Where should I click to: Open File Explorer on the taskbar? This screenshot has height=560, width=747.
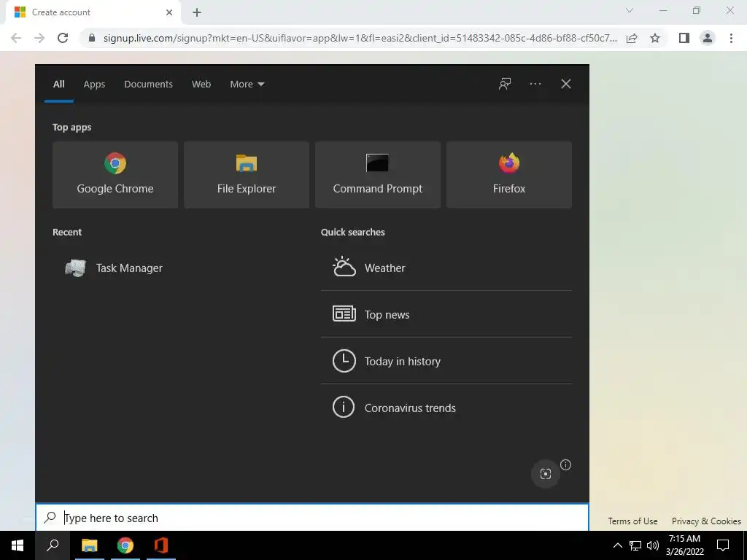click(89, 545)
